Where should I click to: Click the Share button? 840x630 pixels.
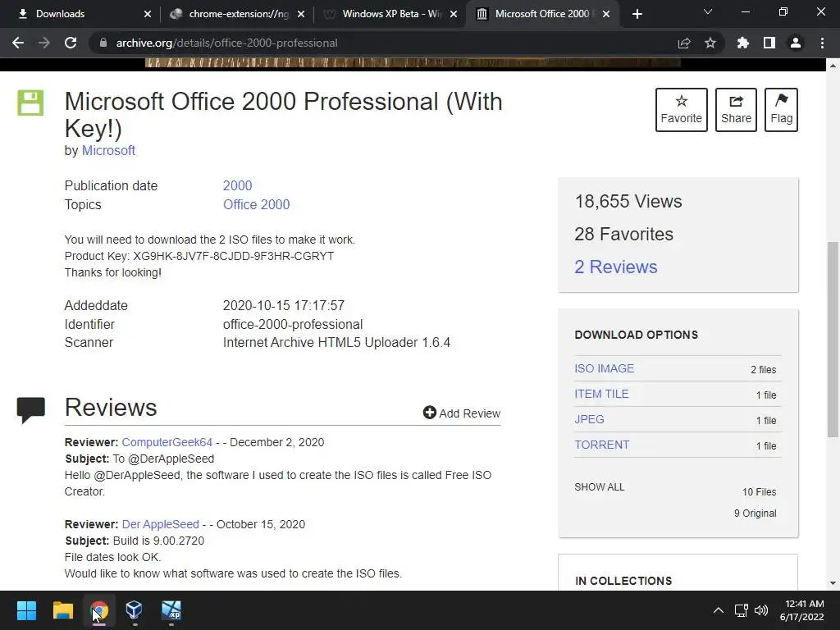point(736,110)
